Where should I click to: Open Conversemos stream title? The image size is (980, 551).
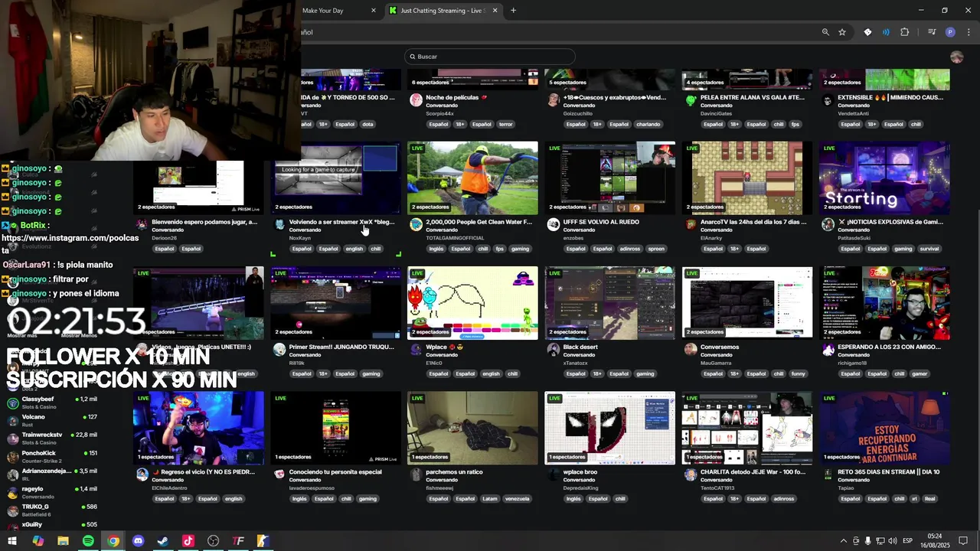(x=721, y=347)
